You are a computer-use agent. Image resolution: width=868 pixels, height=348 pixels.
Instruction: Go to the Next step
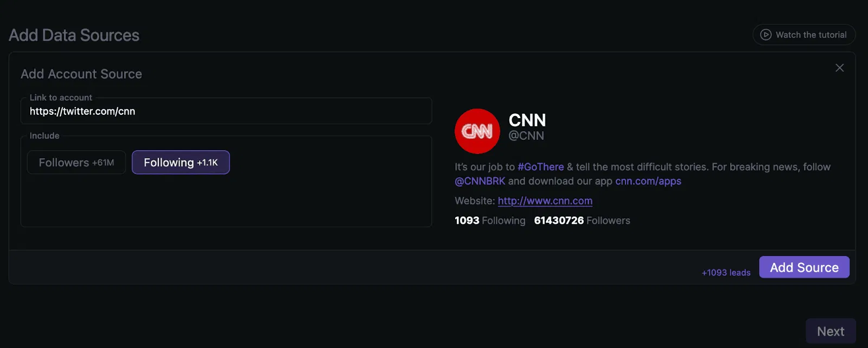coord(831,331)
